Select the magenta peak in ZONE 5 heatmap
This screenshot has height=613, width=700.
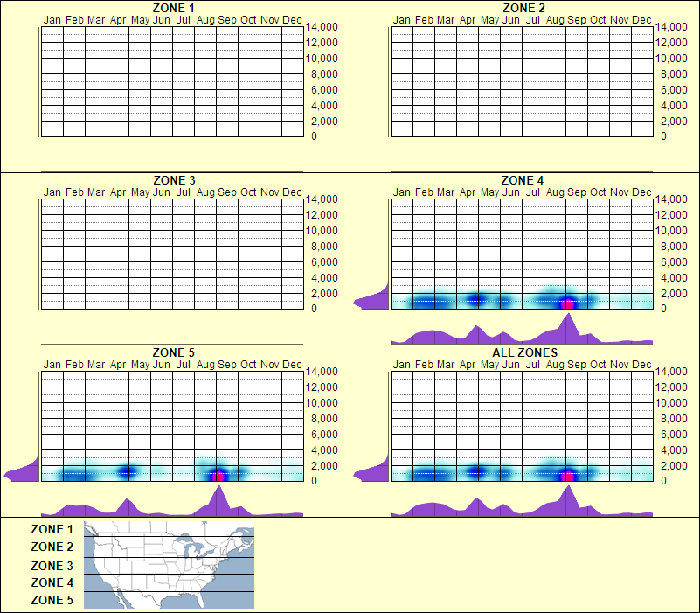(x=218, y=475)
